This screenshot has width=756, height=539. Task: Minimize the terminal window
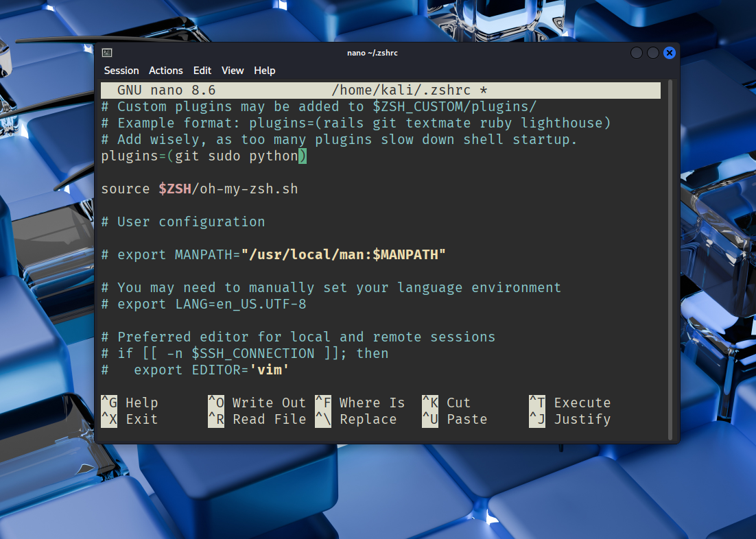coord(637,53)
